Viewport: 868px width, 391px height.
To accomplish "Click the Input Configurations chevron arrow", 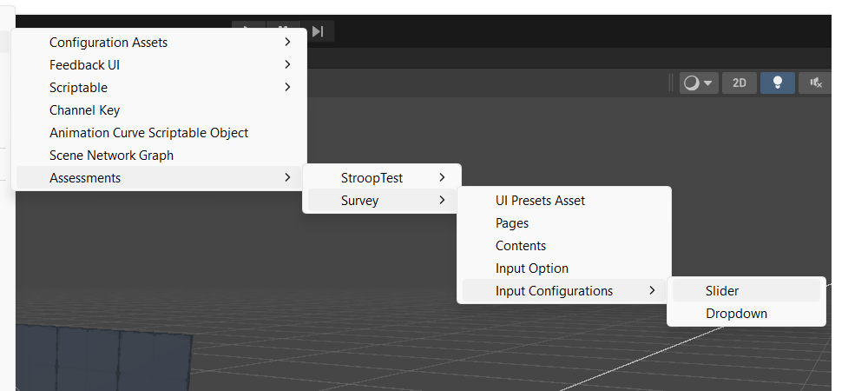I will [652, 290].
